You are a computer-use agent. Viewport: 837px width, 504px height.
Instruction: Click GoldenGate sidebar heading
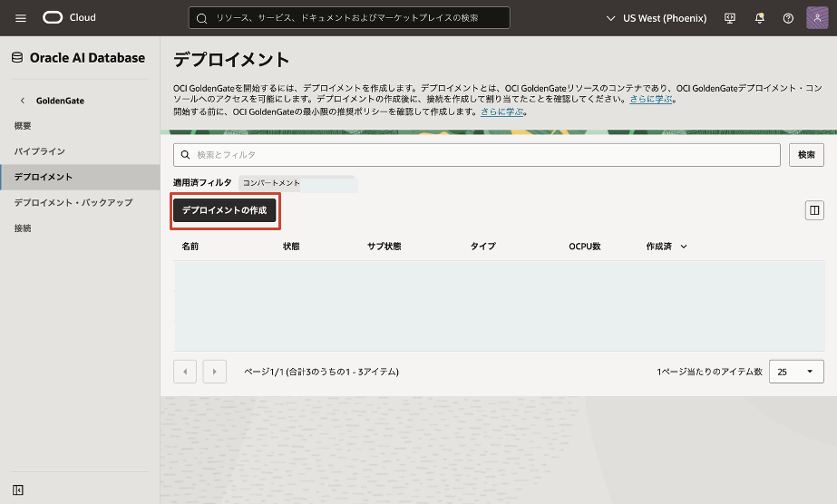click(x=60, y=101)
